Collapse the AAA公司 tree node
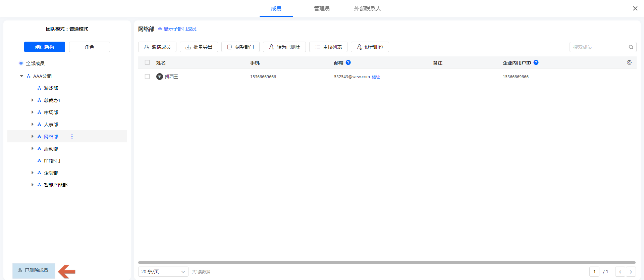The height and width of the screenshot is (280, 644). tap(22, 76)
